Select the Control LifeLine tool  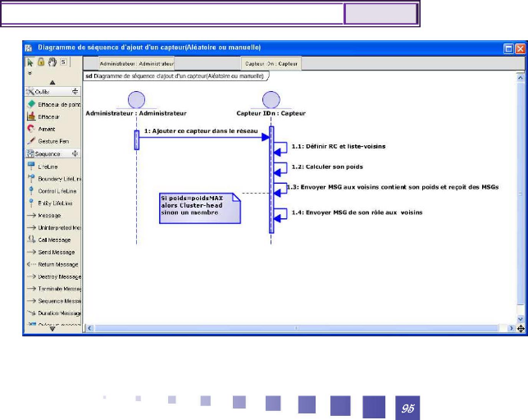tap(52, 191)
